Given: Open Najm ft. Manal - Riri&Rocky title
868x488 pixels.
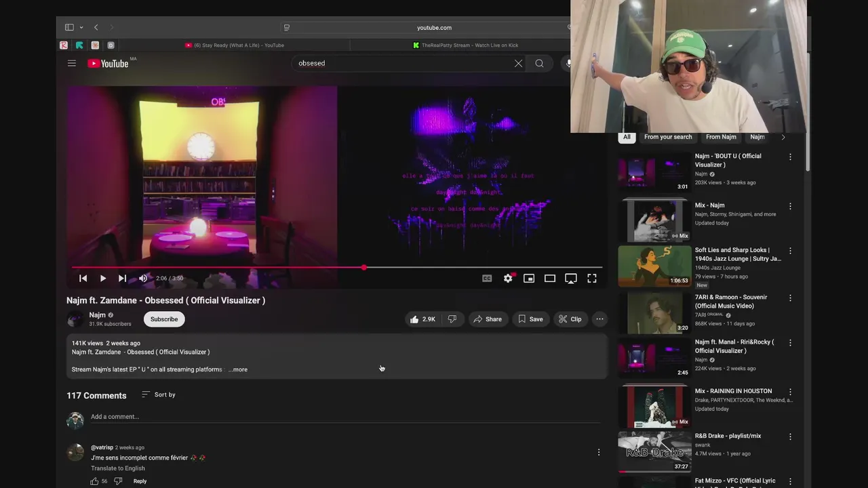Looking at the screenshot, I should [734, 346].
